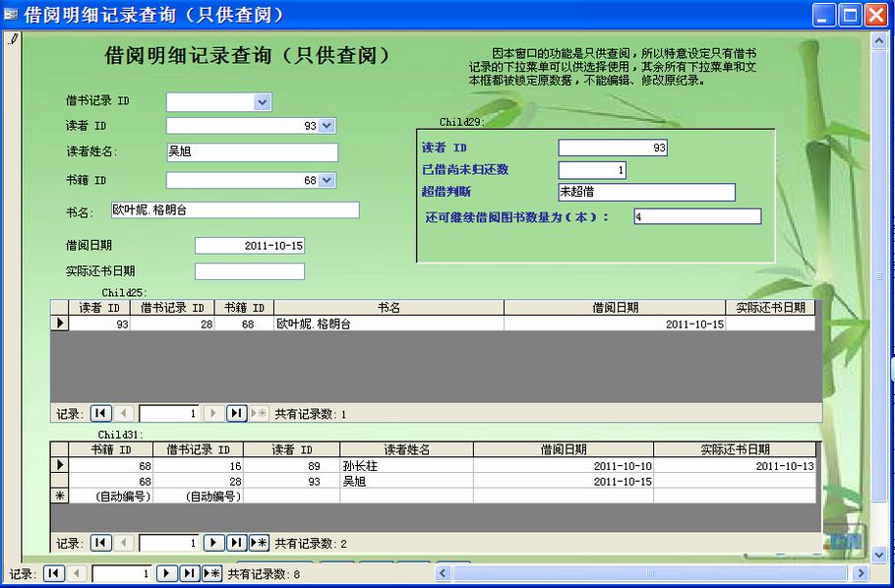Click 读者 ID column header in Child31
This screenshot has height=588, width=895.
292,449
